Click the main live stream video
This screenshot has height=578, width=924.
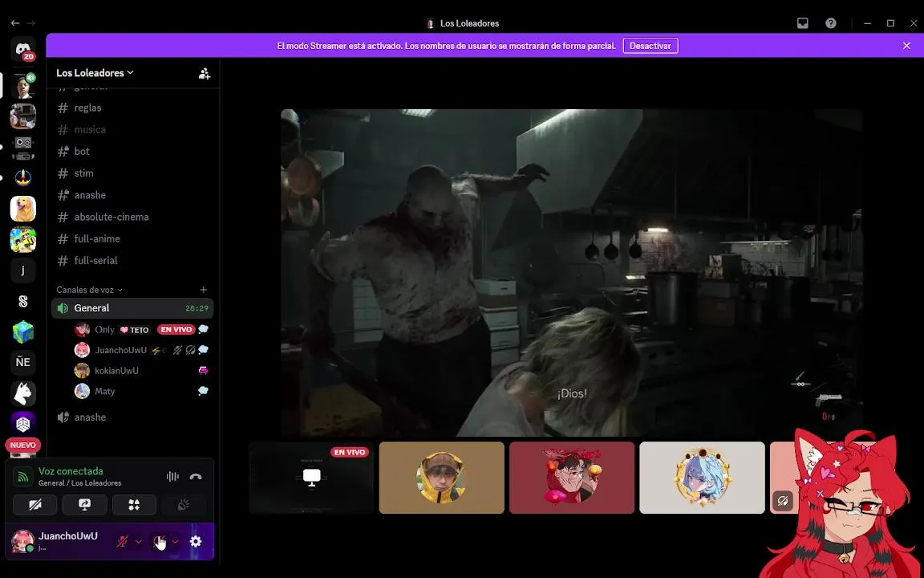(572, 272)
